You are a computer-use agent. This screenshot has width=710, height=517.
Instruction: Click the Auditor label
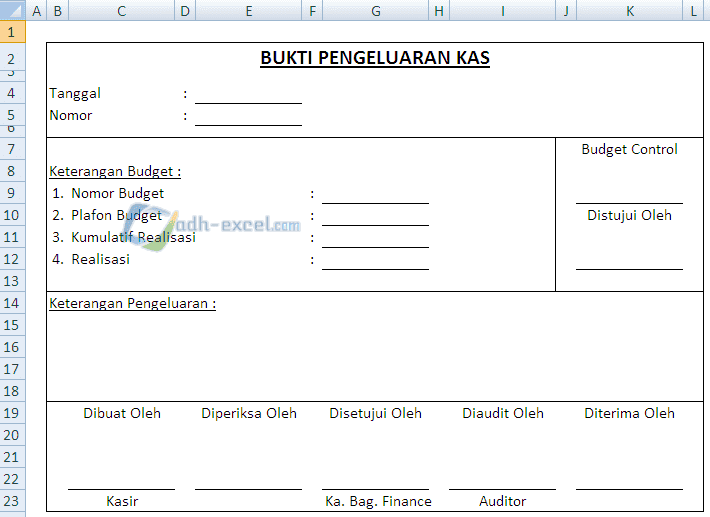coord(503,501)
